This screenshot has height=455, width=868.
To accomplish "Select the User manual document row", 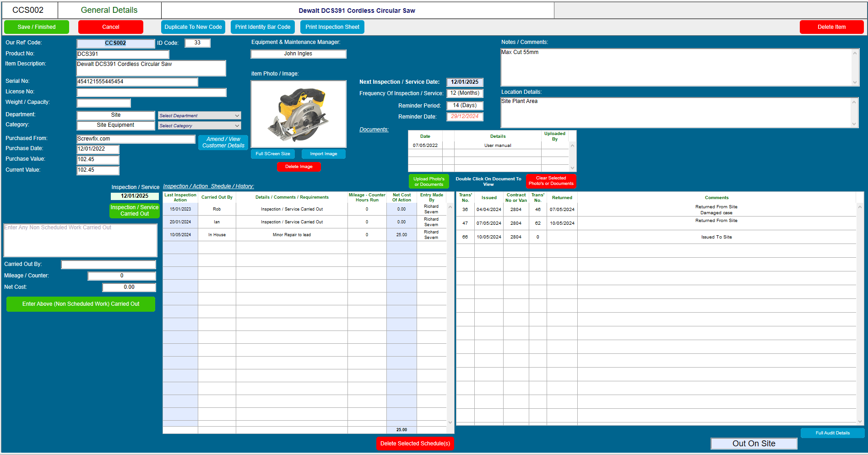I will pos(497,145).
